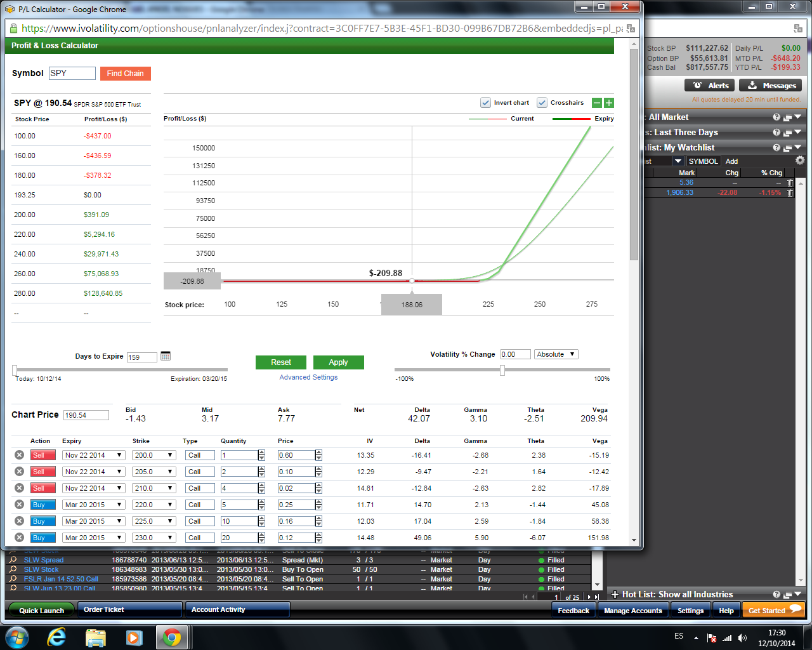Remove the Sell 200.0 strike option leg
Screen dimensions: 812x650
[x=19, y=455]
